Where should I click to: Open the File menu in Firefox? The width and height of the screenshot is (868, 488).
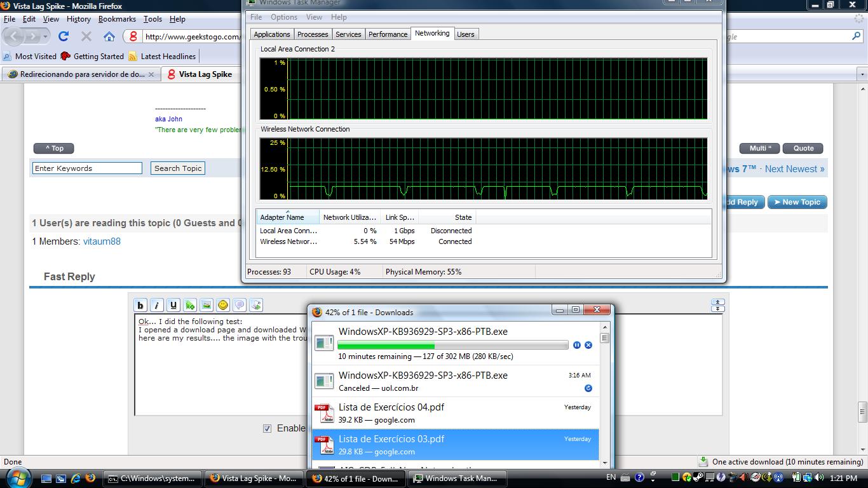tap(10, 19)
